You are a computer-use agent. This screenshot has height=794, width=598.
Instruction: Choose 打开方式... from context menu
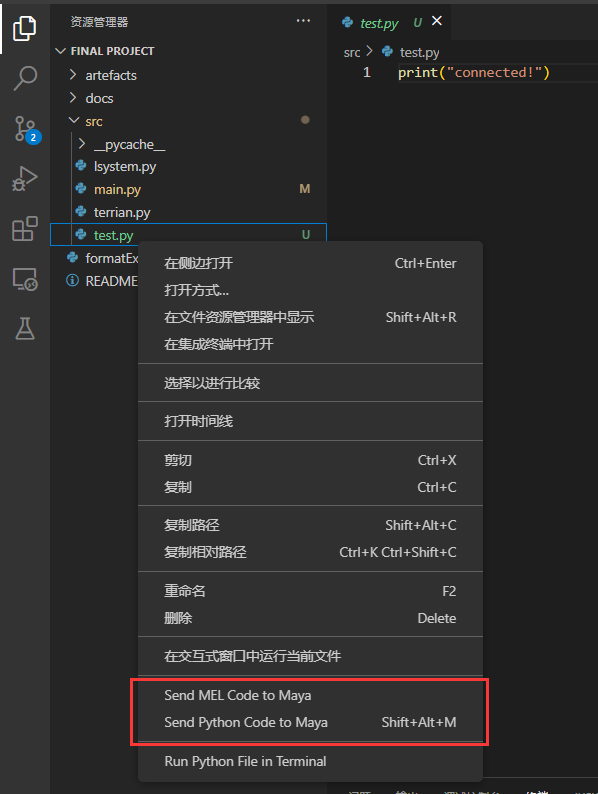coord(310,290)
